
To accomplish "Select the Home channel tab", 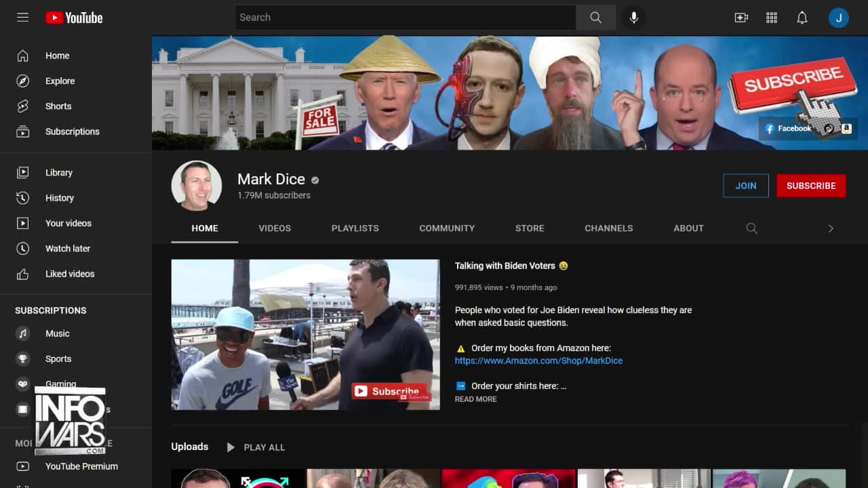I will [x=205, y=228].
